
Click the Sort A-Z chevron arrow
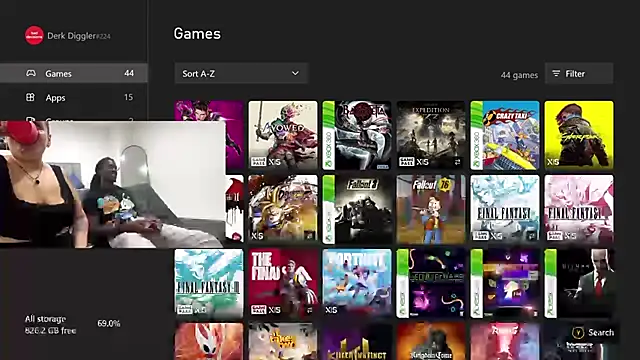295,73
